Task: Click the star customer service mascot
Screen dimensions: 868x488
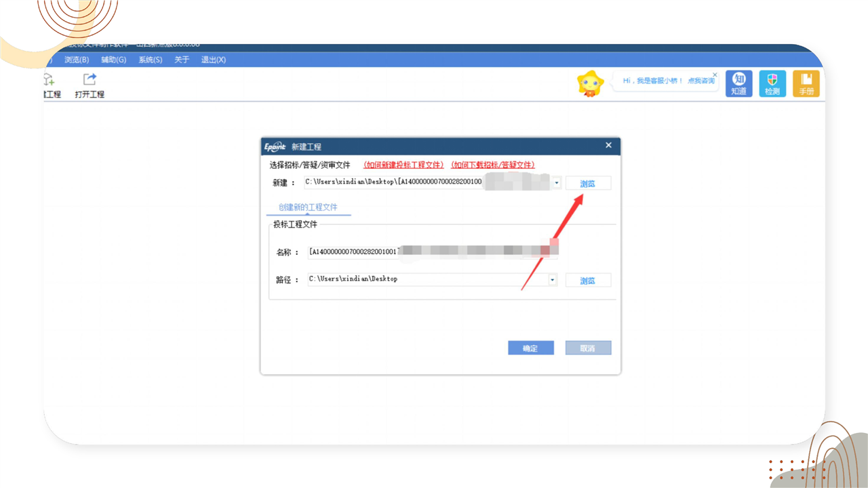Action: point(589,83)
